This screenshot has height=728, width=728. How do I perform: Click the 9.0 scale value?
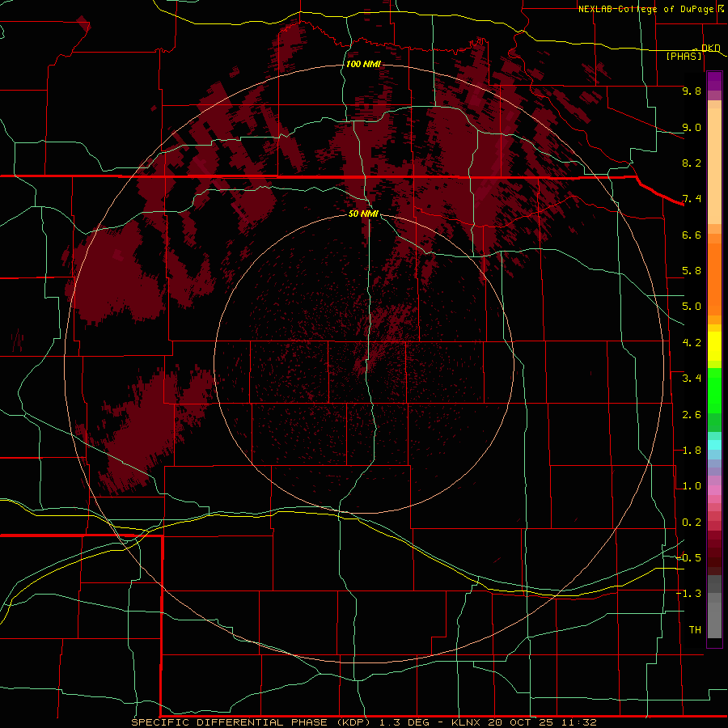pos(692,127)
